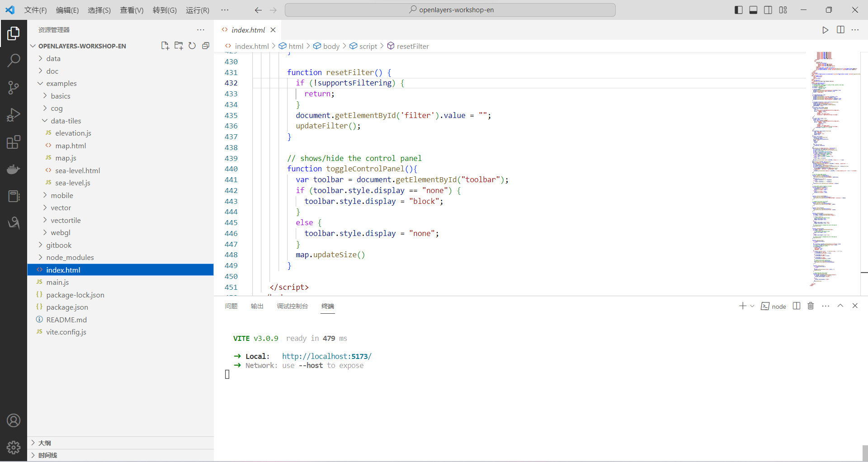Open hidden menus with title bar ellipsis
The width and height of the screenshot is (868, 462).
click(225, 10)
